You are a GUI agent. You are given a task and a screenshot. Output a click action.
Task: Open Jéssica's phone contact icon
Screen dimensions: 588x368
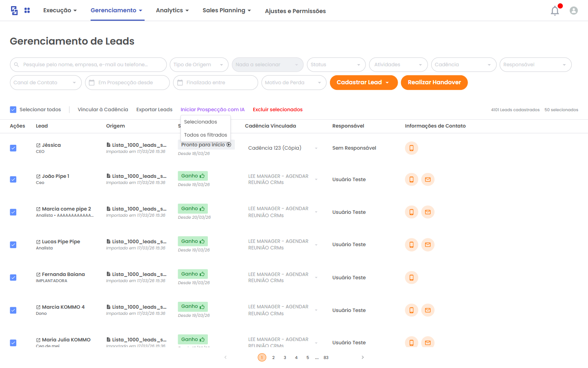(x=412, y=148)
